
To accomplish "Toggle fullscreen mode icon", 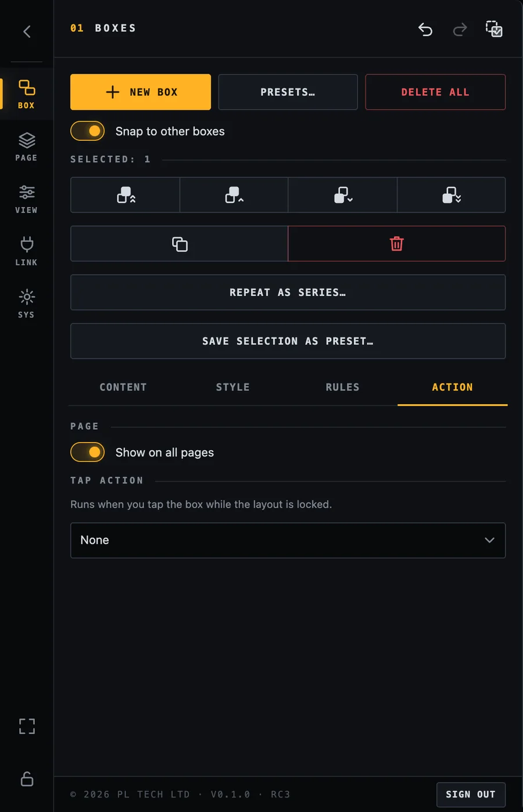I will click(27, 726).
